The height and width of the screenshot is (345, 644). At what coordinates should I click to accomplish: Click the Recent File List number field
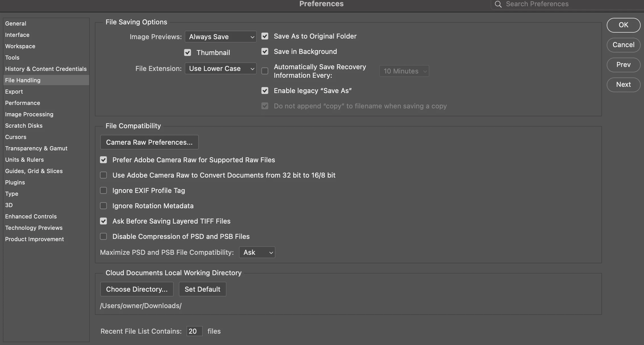194,331
